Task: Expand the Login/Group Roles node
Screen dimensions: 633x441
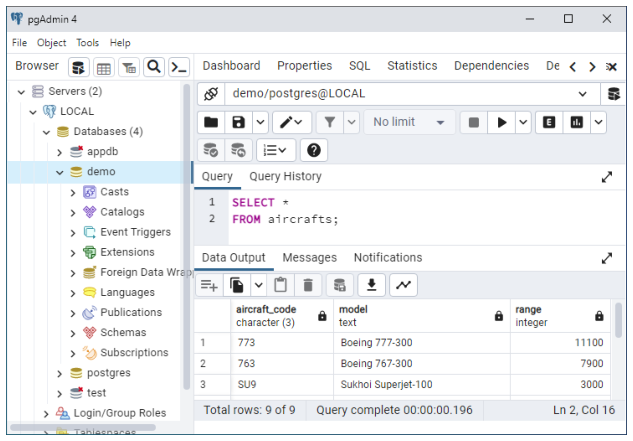Action: 46,414
